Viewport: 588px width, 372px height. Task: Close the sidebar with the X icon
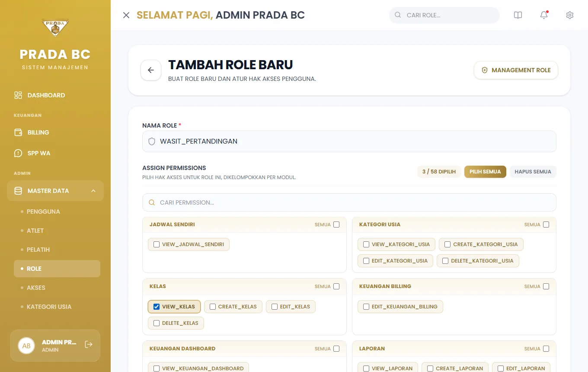click(x=126, y=15)
